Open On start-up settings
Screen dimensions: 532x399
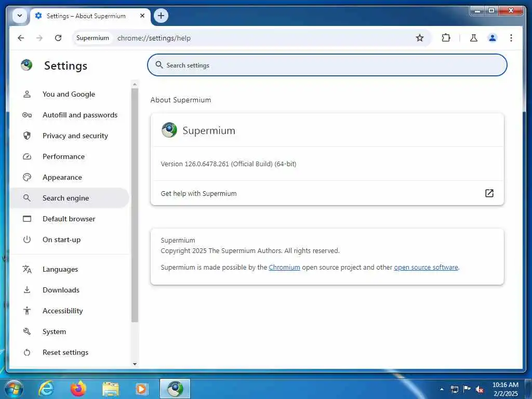(x=69, y=240)
